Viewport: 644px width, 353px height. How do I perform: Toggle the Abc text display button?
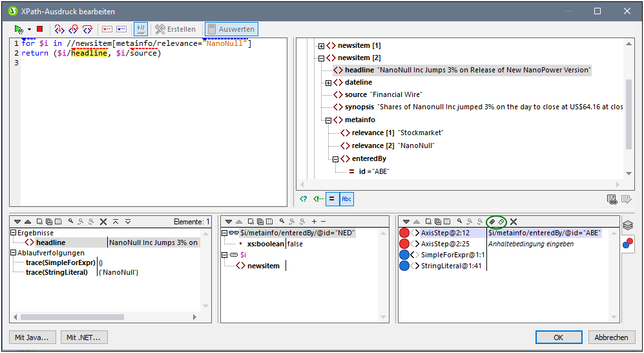click(347, 199)
